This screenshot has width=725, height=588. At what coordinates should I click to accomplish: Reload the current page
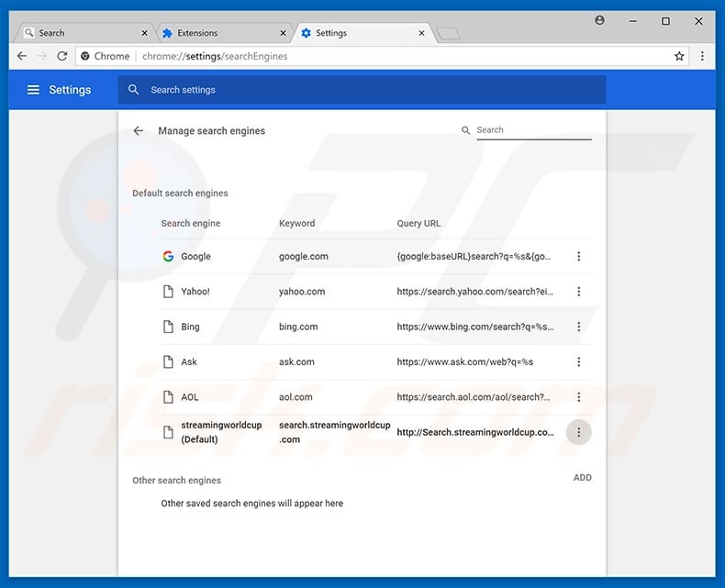pyautogui.click(x=62, y=56)
